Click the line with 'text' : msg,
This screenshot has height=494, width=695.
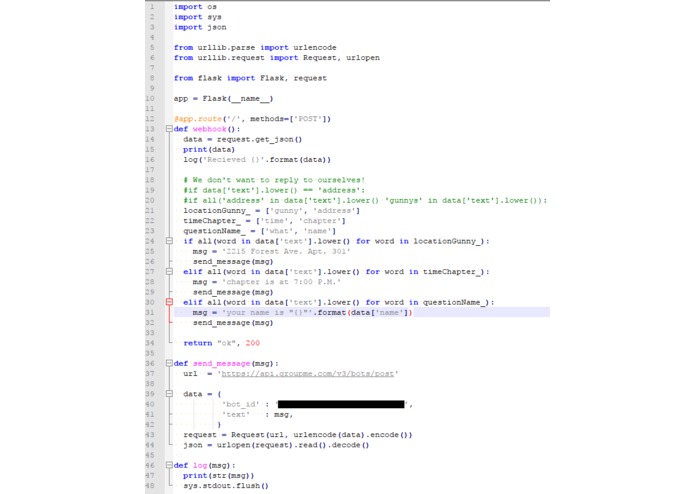[x=257, y=415]
